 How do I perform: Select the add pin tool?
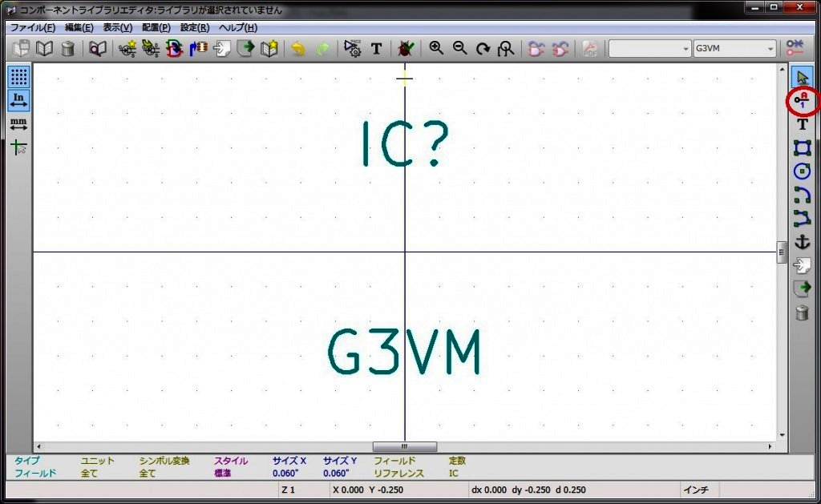[x=802, y=100]
